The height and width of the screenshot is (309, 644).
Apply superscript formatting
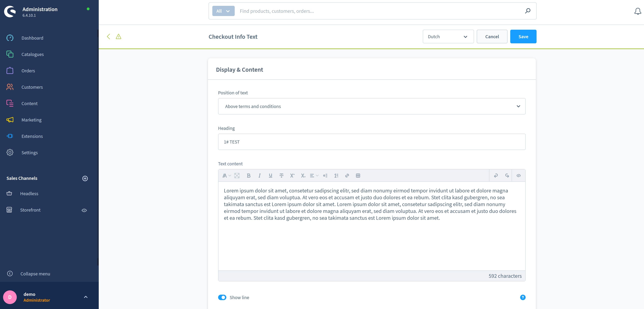click(292, 176)
